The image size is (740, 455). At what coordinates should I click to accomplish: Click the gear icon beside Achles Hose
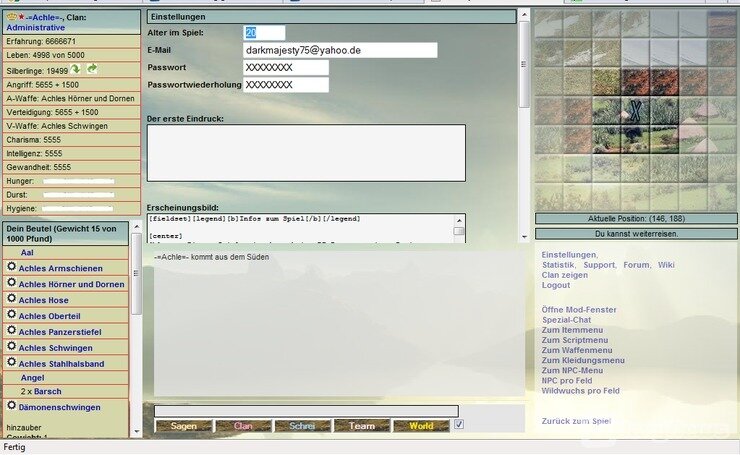(x=11, y=299)
